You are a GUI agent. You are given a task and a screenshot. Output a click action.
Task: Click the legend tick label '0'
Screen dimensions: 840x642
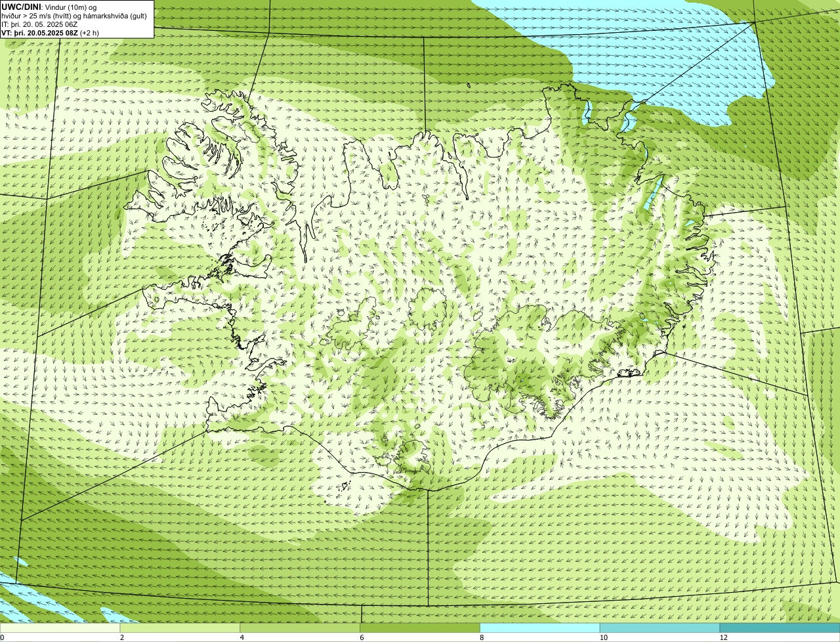2,637
